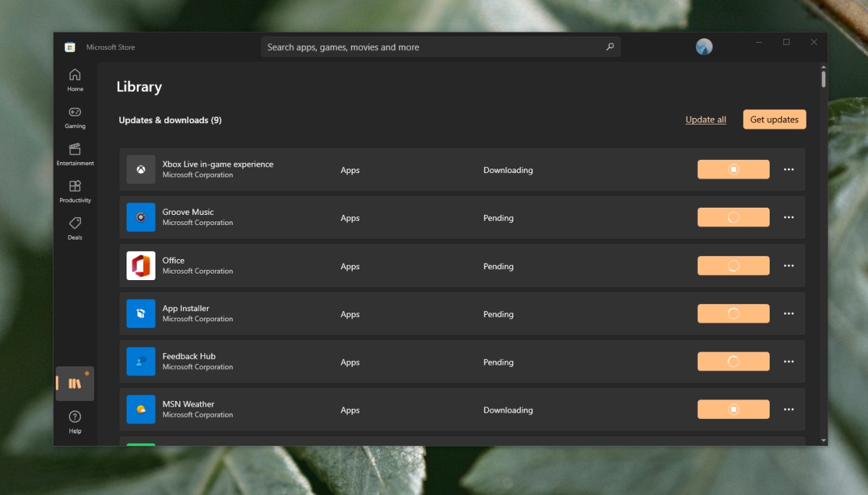The image size is (868, 495).
Task: Stop the Xbox Live in-game experience download
Action: tap(733, 169)
